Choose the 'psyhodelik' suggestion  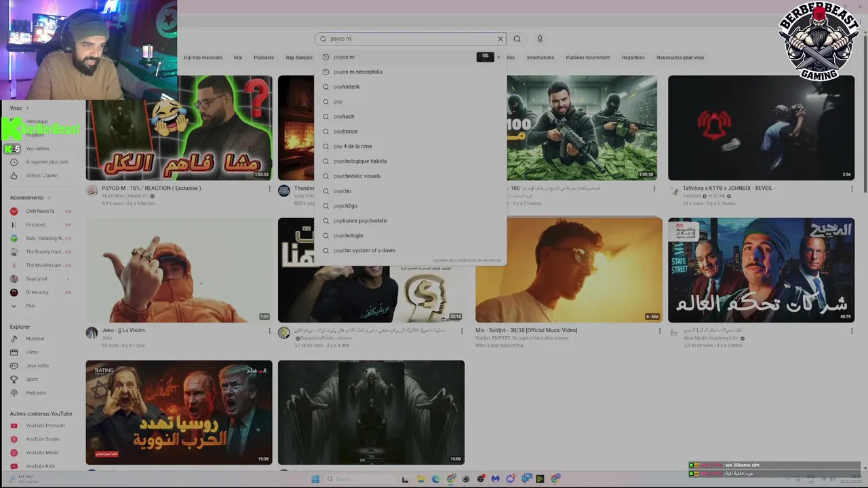[411, 87]
